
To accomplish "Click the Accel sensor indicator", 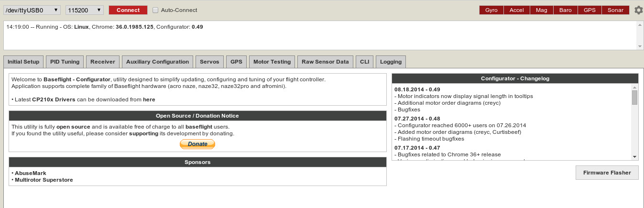I will (517, 10).
